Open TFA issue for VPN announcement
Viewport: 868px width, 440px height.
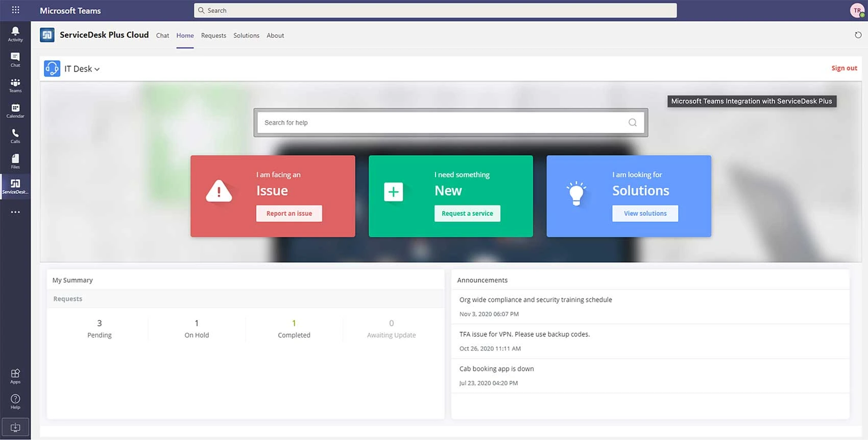pos(524,334)
